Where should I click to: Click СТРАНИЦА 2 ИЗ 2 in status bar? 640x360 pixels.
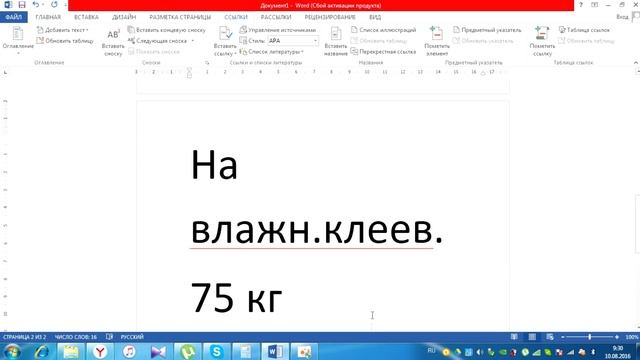pos(24,337)
